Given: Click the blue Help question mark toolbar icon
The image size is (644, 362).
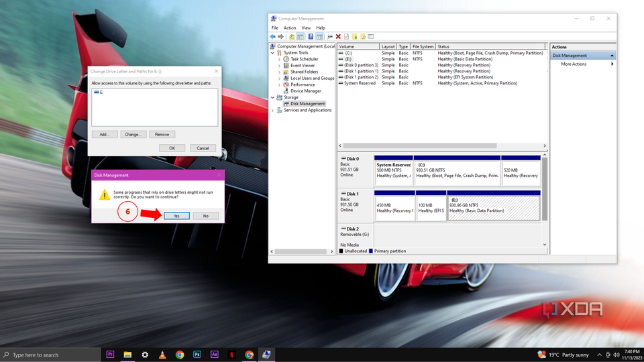Looking at the screenshot, I should click(311, 36).
